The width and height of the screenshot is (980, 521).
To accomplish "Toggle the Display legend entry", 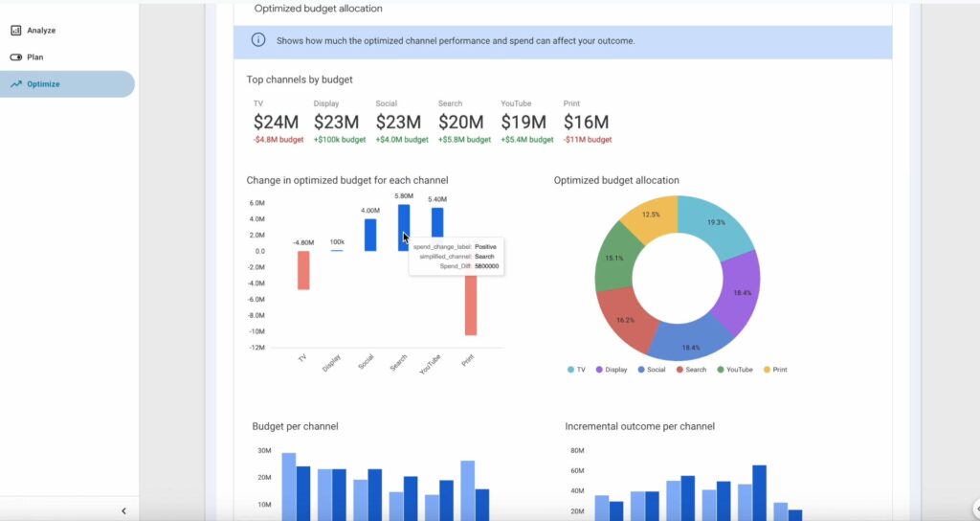I will (611, 369).
